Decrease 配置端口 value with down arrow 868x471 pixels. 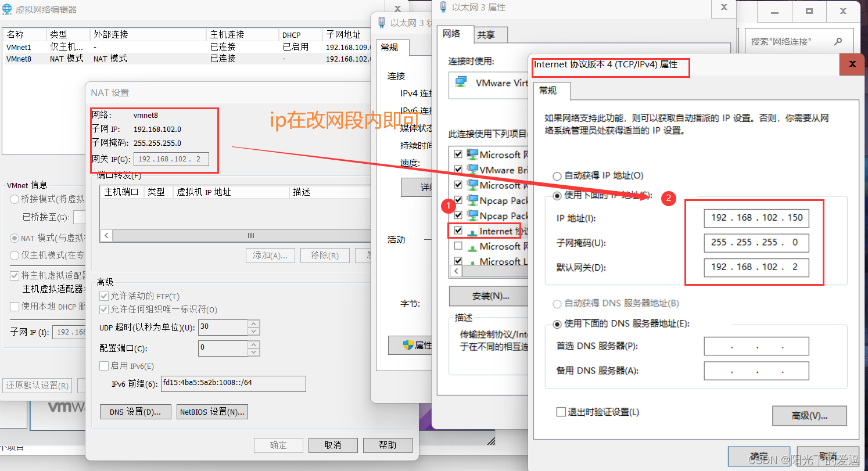253,352
